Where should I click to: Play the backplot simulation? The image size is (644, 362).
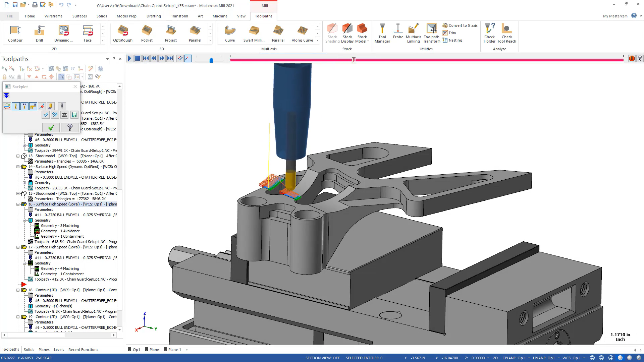coord(129,58)
